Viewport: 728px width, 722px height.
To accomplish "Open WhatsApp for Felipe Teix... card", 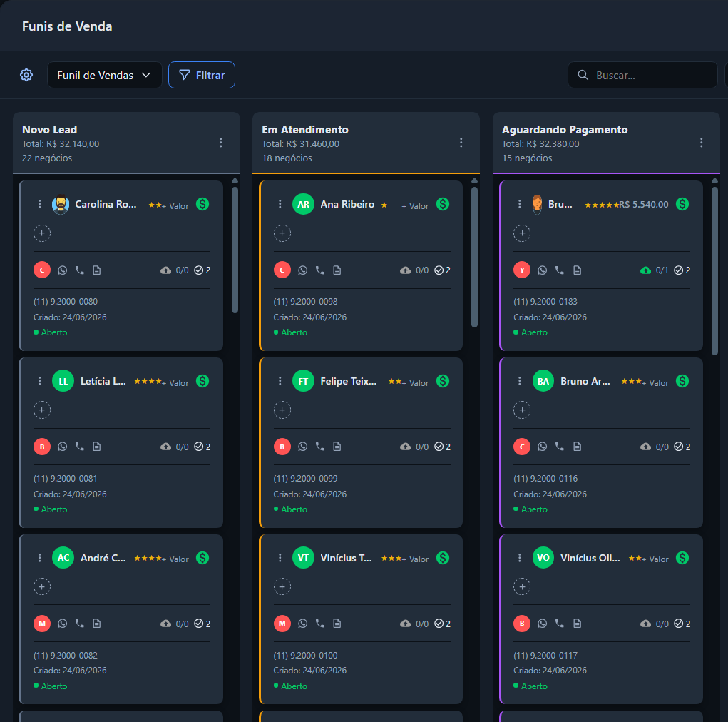I will pos(303,447).
